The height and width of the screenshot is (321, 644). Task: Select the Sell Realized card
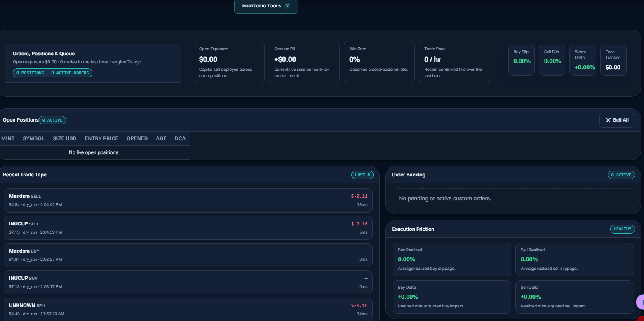click(575, 259)
